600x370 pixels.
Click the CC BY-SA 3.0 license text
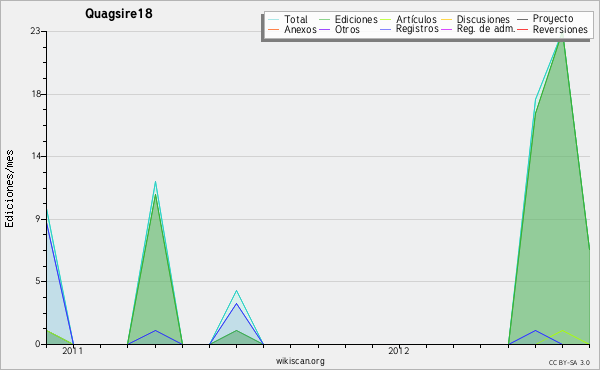(569, 363)
